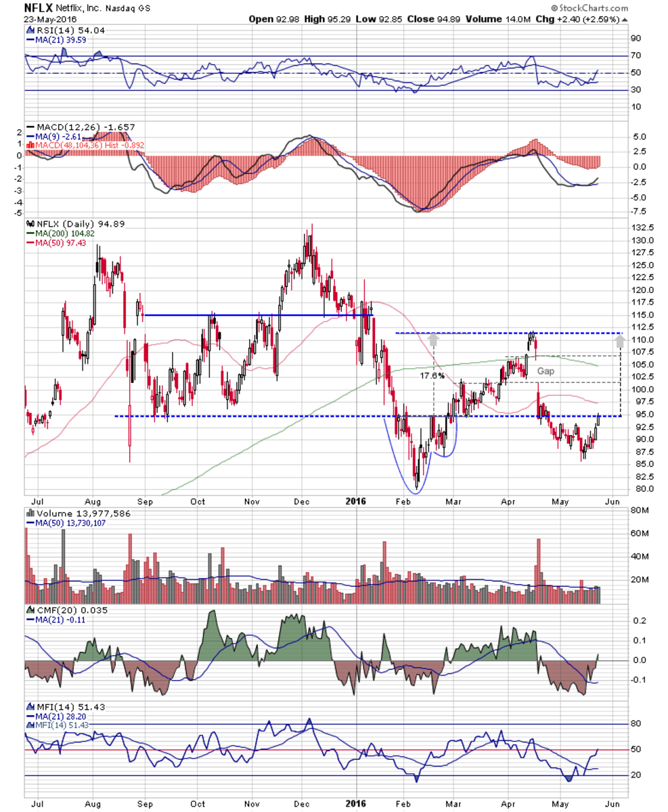
Task: Click the green MA(200) line legend swatch
Action: point(30,233)
